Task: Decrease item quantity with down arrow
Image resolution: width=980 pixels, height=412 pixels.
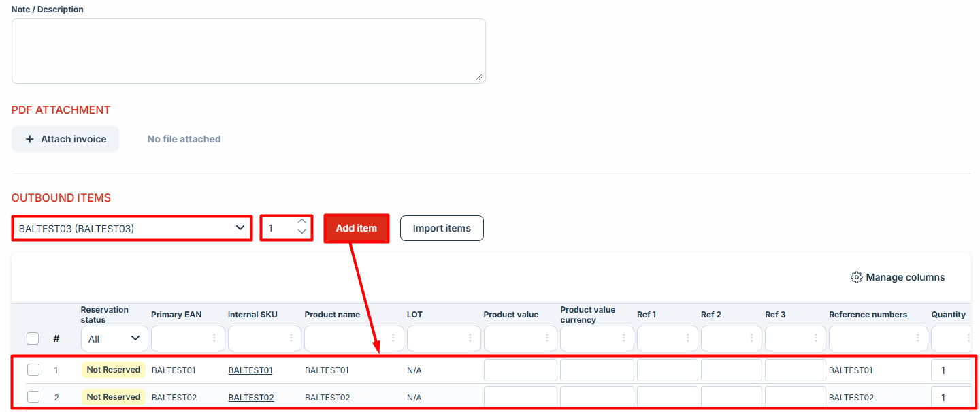Action: (302, 233)
